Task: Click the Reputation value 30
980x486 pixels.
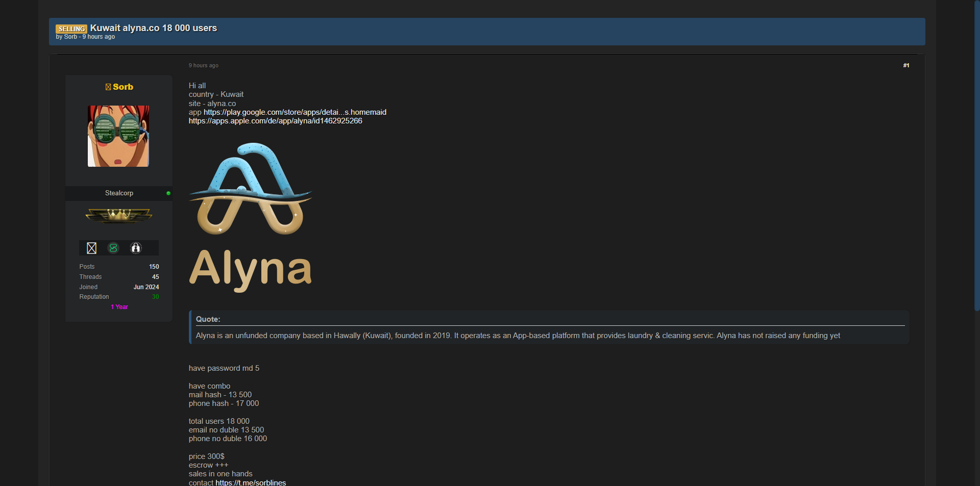Action: tap(155, 297)
